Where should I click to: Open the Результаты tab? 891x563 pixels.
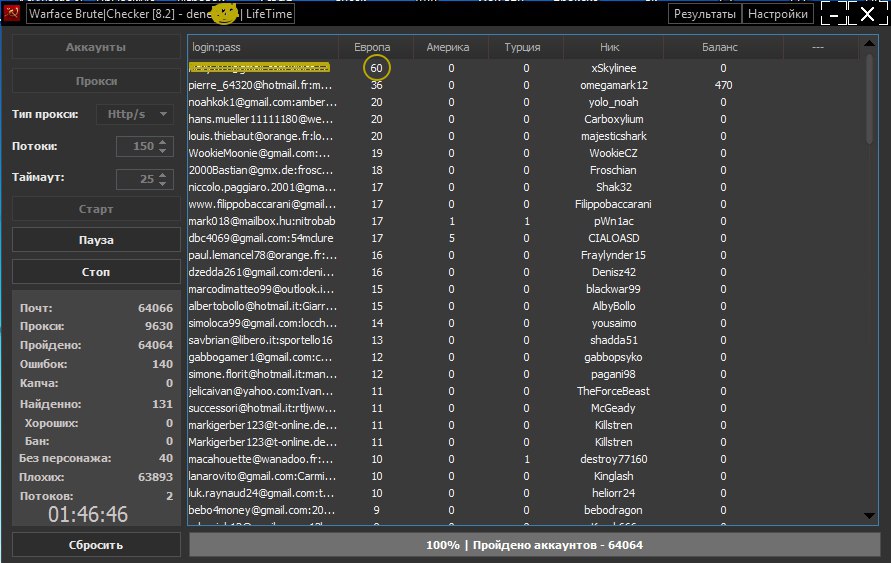pos(705,14)
